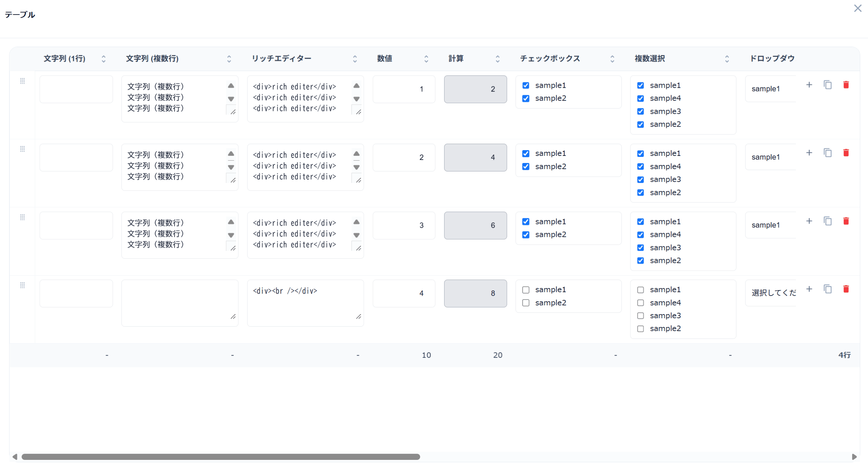Click the fourth row 数値 input field
Screen dimensions: 868x468
[403, 293]
